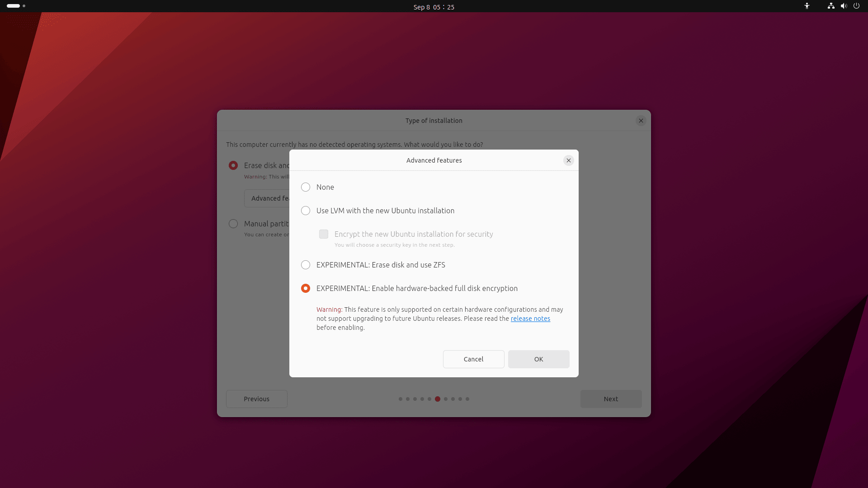Click the power/session icon in taskbar
Image resolution: width=868 pixels, height=488 pixels.
[857, 7]
